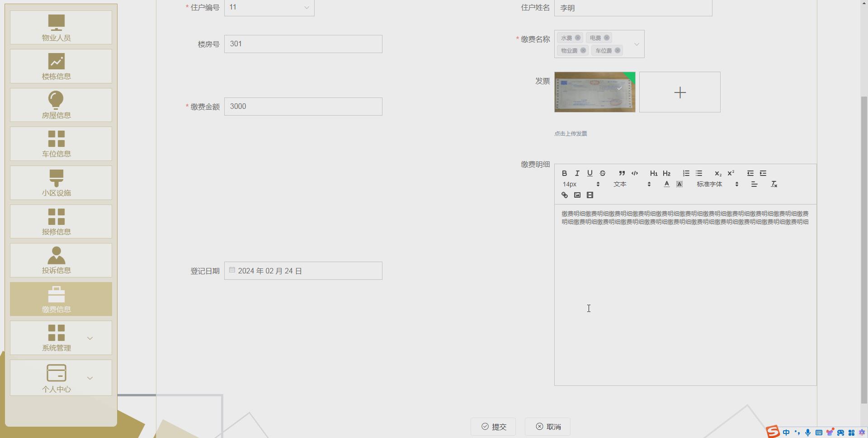This screenshot has height=438, width=868.
Task: Start a bulleted list
Action: 699,173
